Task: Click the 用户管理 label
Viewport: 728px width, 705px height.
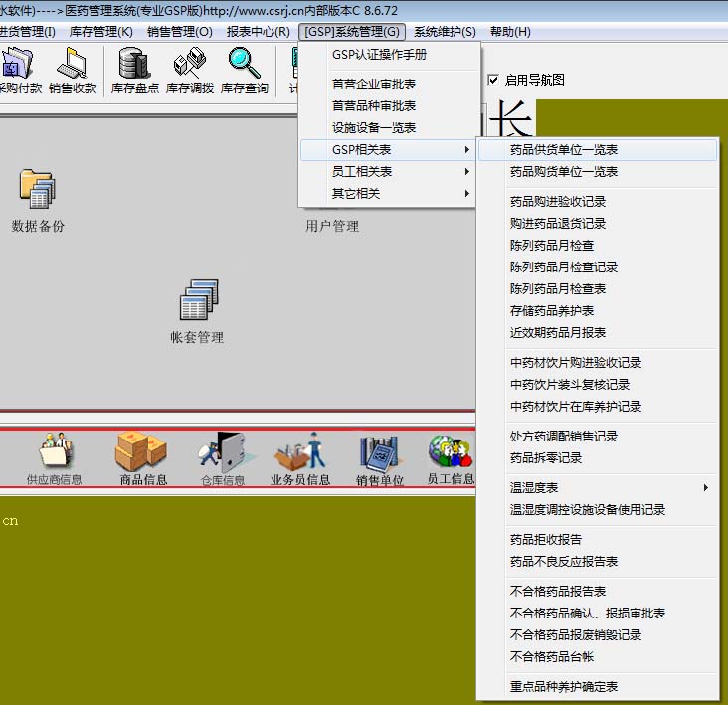Action: point(332,227)
